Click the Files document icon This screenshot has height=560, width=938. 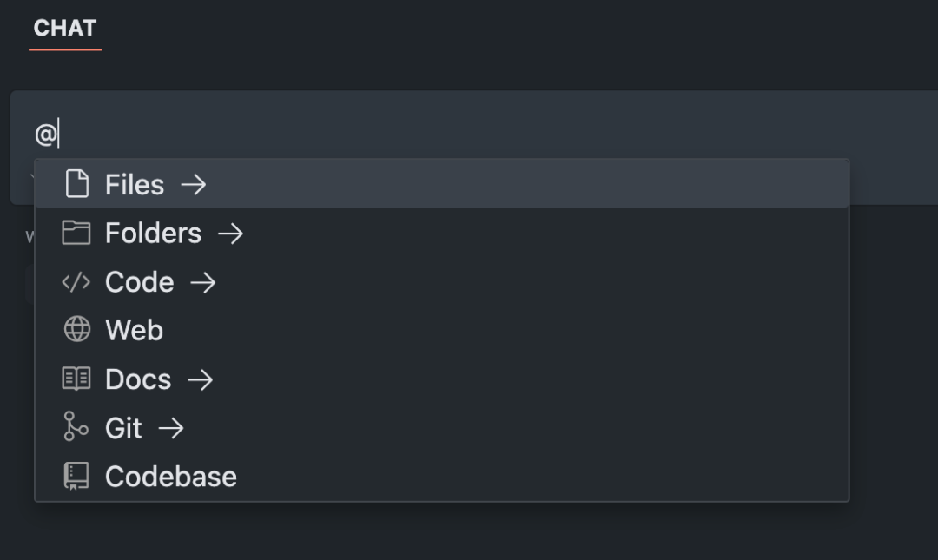[x=77, y=184]
